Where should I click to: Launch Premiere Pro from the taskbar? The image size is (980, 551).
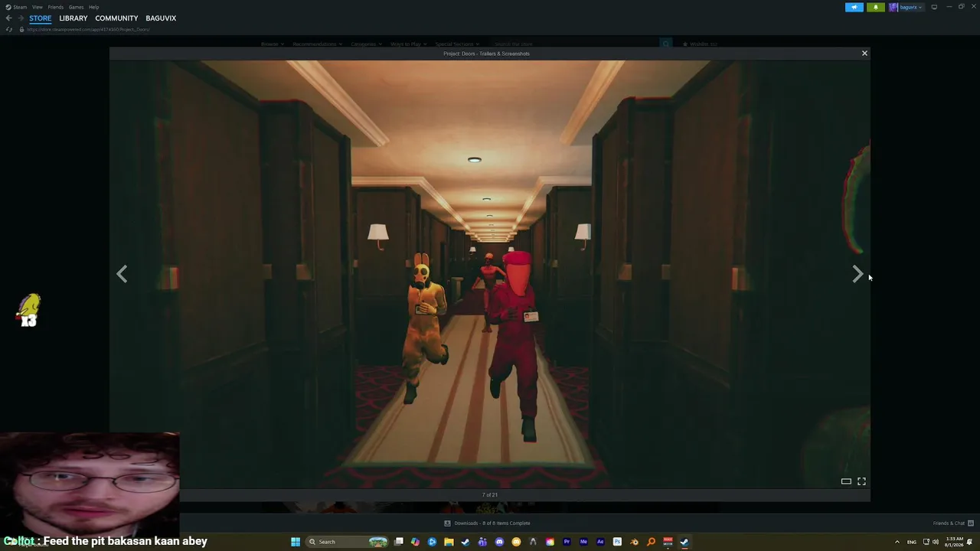(567, 542)
